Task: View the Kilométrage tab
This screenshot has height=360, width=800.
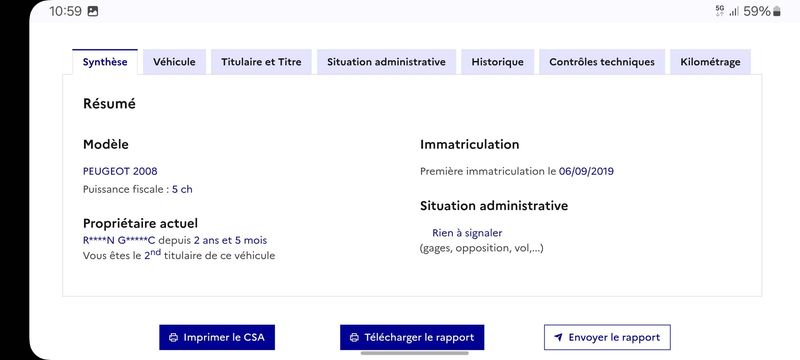Action: 710,62
